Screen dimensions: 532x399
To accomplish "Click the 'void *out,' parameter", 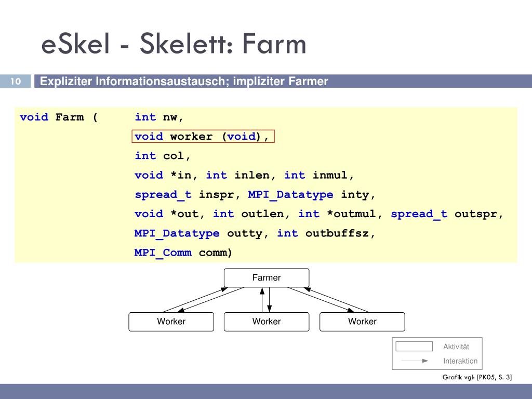I will [170, 214].
